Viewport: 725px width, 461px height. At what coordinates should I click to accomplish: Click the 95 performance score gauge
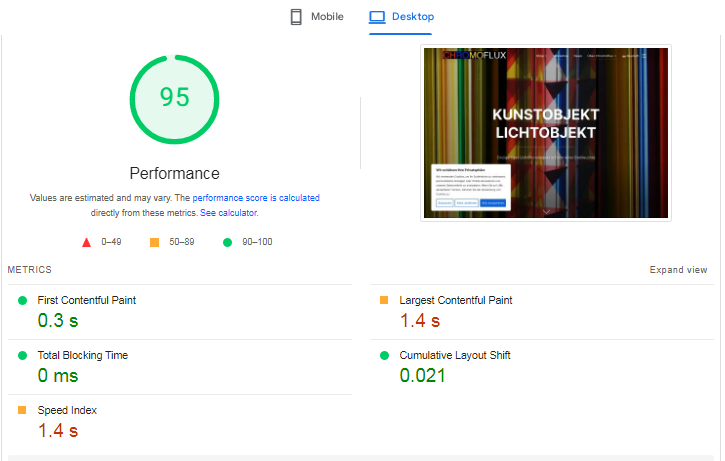coord(174,99)
